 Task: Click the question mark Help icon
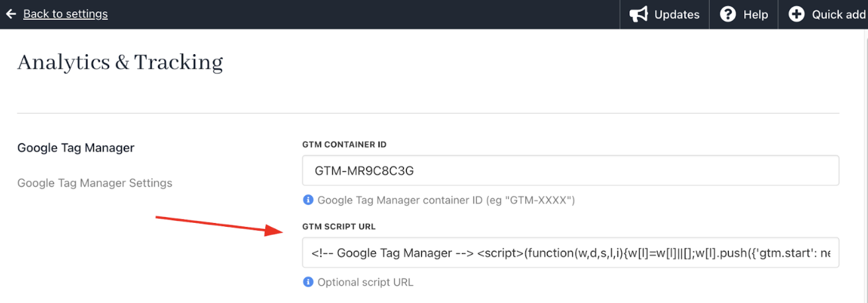click(x=728, y=15)
